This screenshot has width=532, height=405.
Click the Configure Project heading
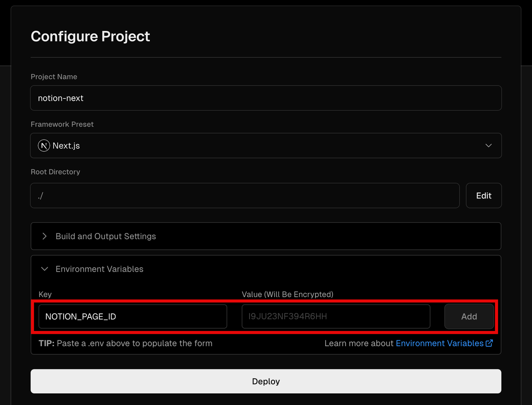click(90, 36)
